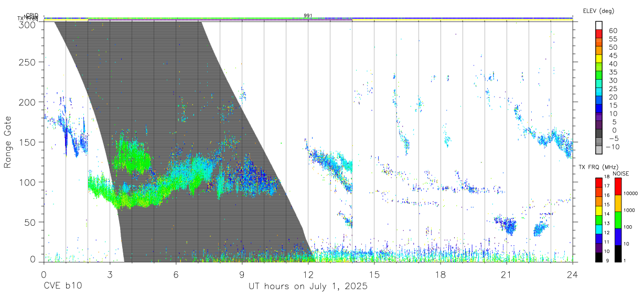Click the '45' label on the ELEV color scale
644x297 pixels.
(613, 56)
